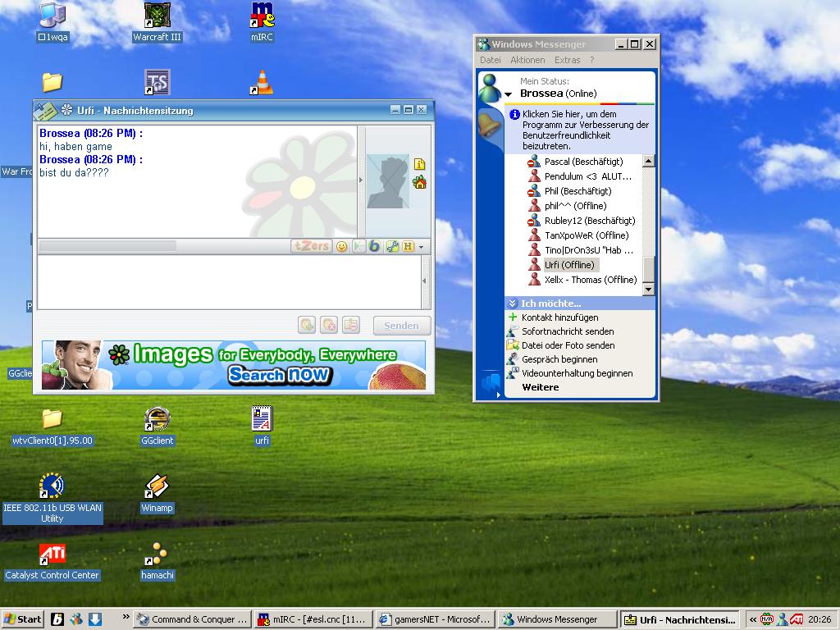Open the Catalyst Control Center shortcut
Viewport: 840px width, 630px height.
click(52, 561)
